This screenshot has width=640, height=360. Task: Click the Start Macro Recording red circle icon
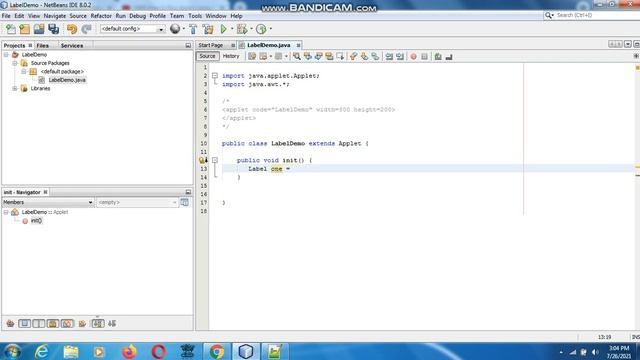pos(413,57)
